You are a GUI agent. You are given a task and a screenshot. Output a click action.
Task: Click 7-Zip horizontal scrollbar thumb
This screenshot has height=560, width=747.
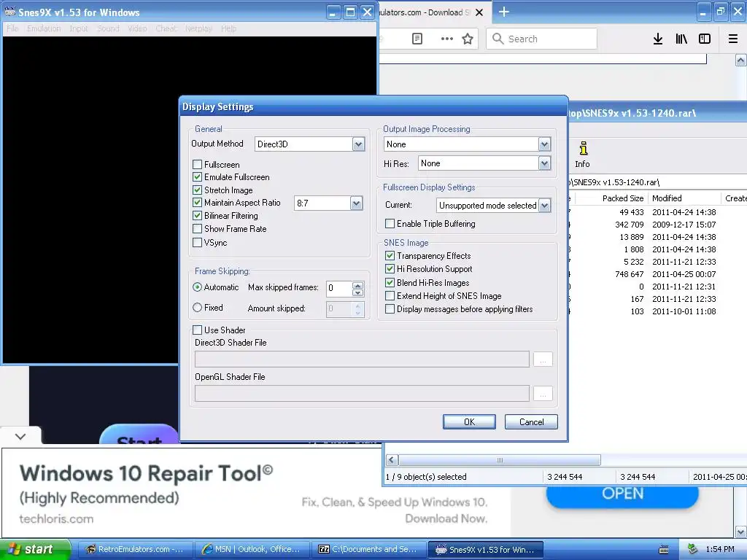(499, 460)
